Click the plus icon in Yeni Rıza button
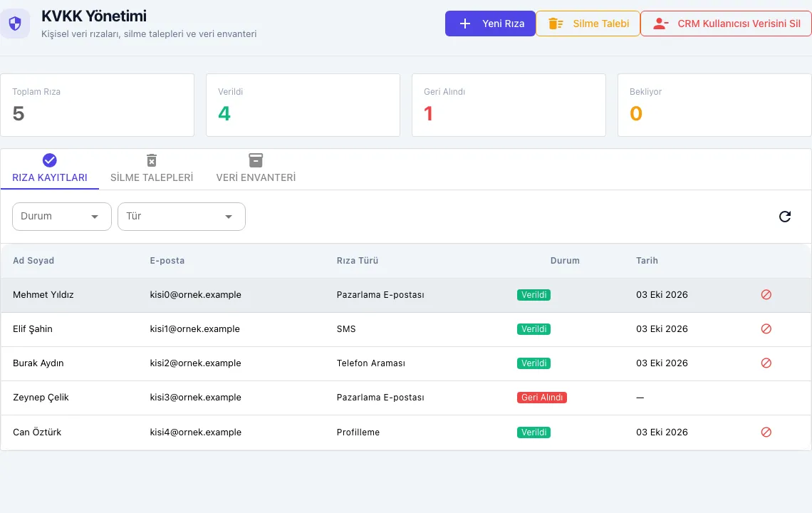812x513 pixels. (465, 24)
